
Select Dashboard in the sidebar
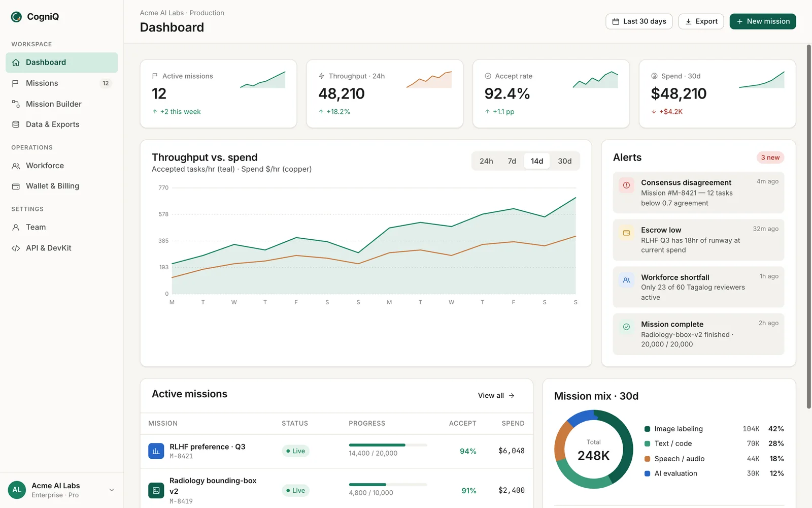(61, 62)
